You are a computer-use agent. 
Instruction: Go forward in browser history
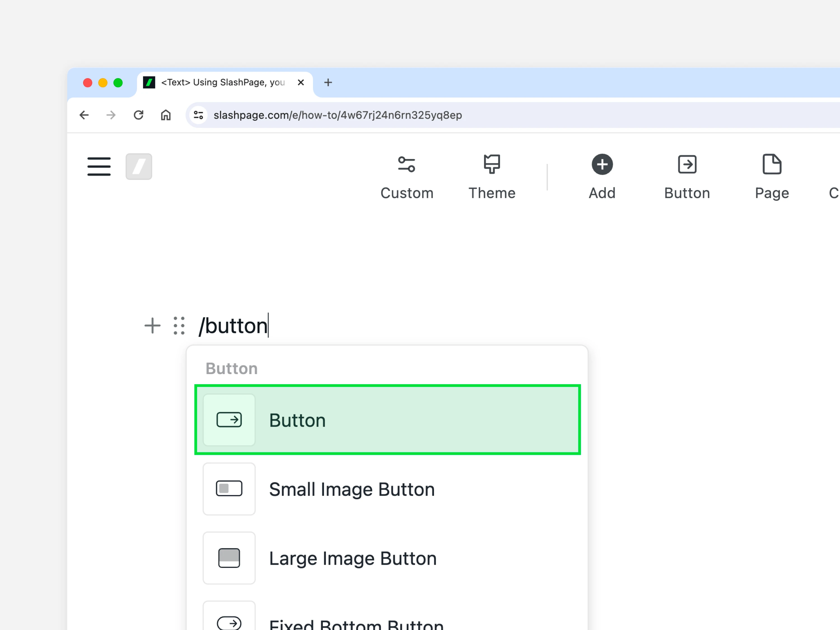(111, 115)
